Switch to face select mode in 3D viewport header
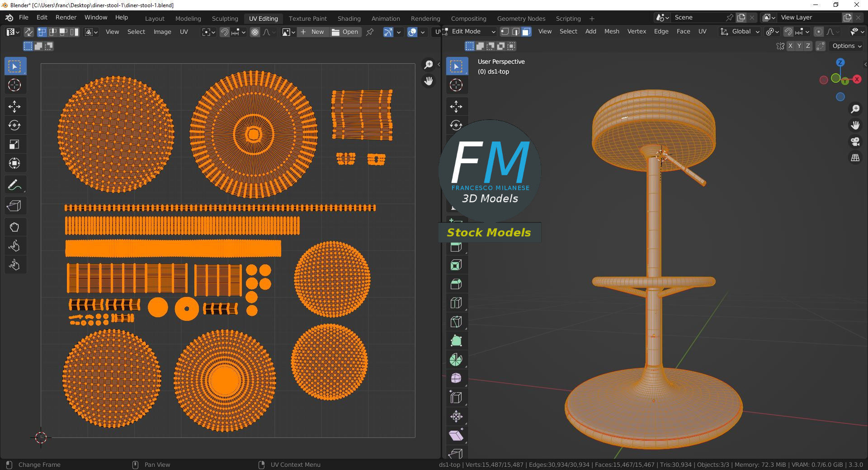Screen dimensions: 868x470 pos(526,32)
